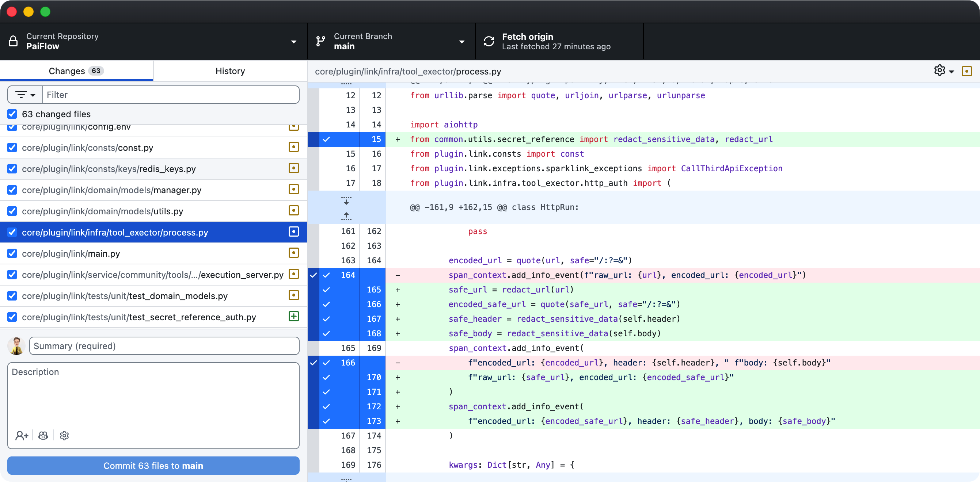
Task: Click the repository lock icon
Action: tap(13, 41)
